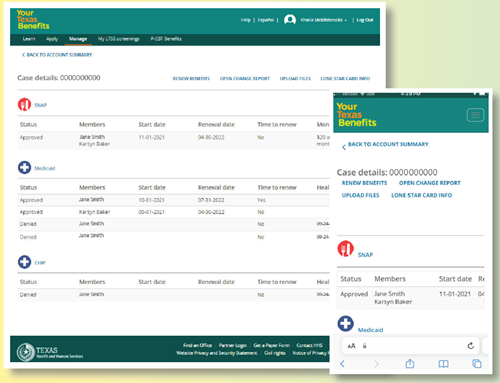Click Civil rights footer link

[275, 353]
